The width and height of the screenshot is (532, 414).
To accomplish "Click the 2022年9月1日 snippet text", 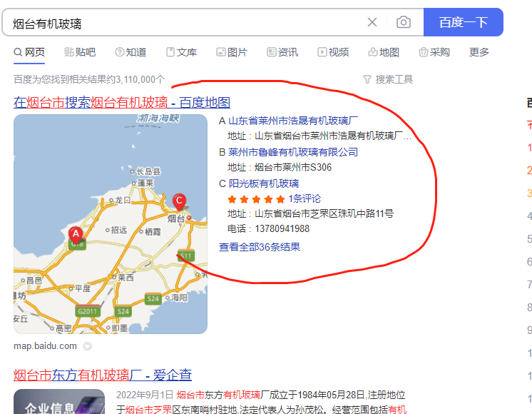I will [x=145, y=395].
